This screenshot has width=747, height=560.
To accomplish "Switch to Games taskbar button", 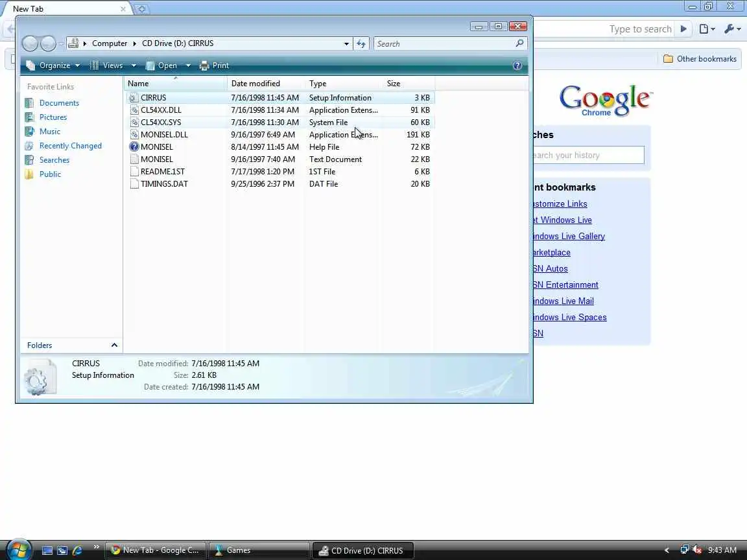I will click(x=259, y=550).
